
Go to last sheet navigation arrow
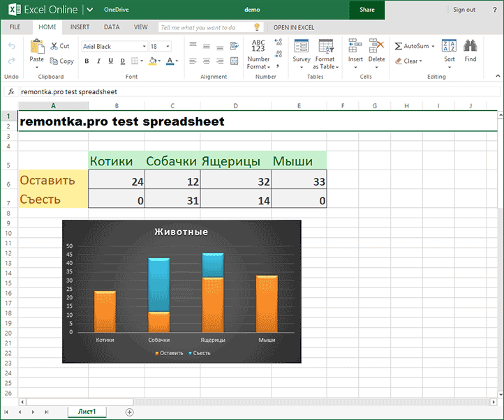(47, 412)
